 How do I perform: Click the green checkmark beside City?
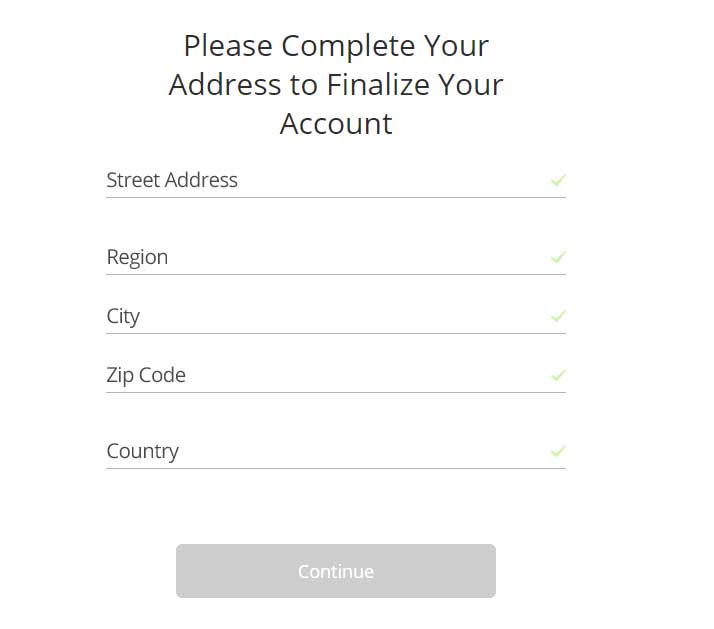coord(558,316)
